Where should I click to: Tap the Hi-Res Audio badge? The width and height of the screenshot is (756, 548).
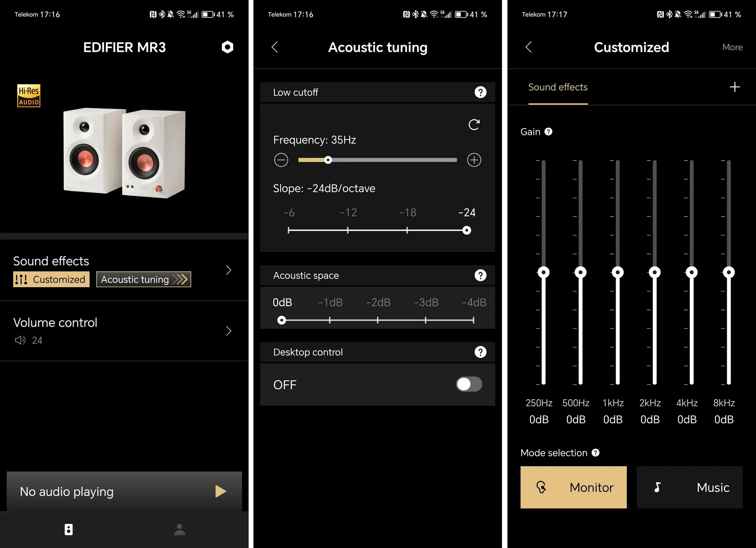click(x=29, y=96)
